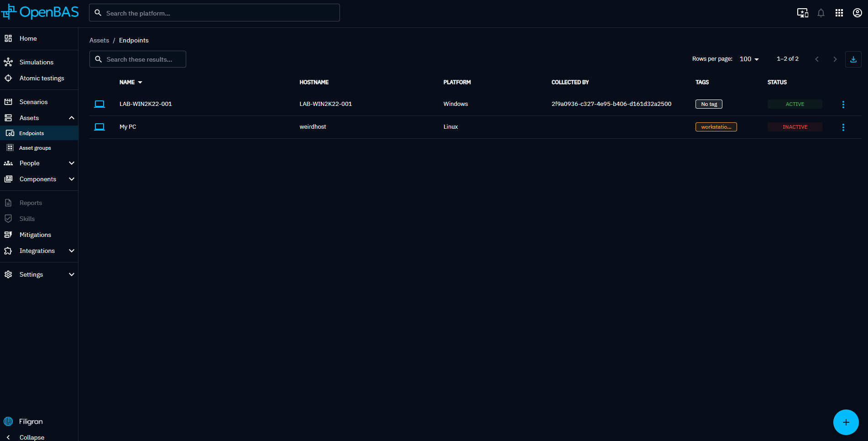Click the OpenBAS logo
The height and width of the screenshot is (441, 868).
pyautogui.click(x=40, y=12)
